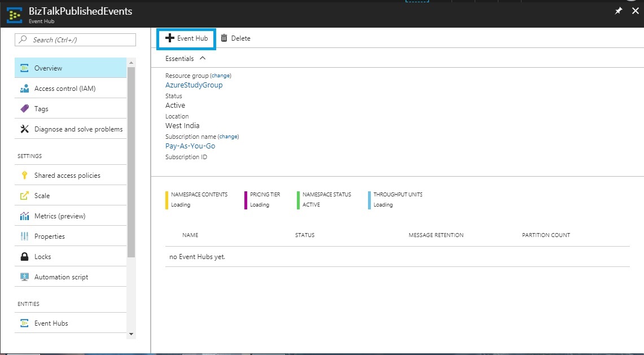Screen dimensions: 644x355
Task: Click the Active status value
Action: (176, 106)
